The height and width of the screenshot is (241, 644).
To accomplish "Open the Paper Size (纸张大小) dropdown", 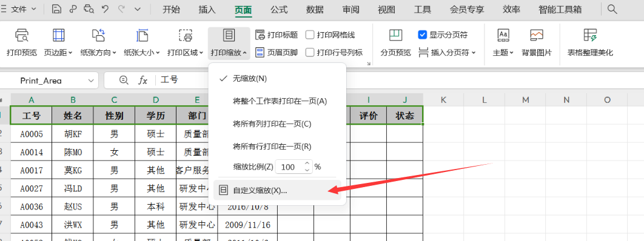I will tap(142, 42).
